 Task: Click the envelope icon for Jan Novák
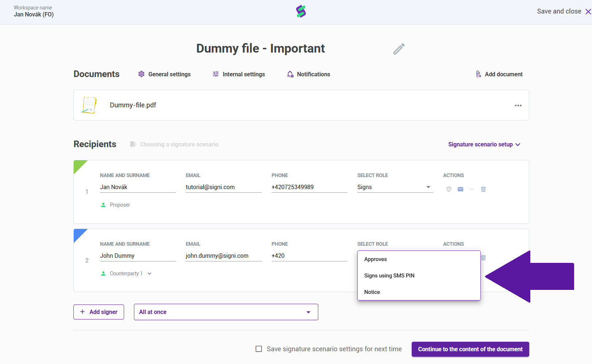[460, 189]
